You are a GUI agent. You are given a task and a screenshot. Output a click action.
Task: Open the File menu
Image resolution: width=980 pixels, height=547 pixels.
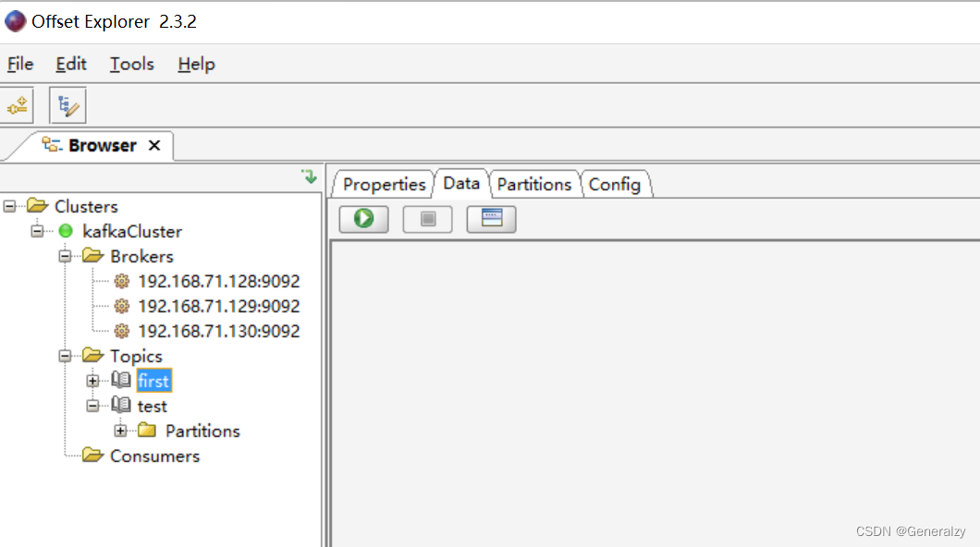tap(20, 64)
